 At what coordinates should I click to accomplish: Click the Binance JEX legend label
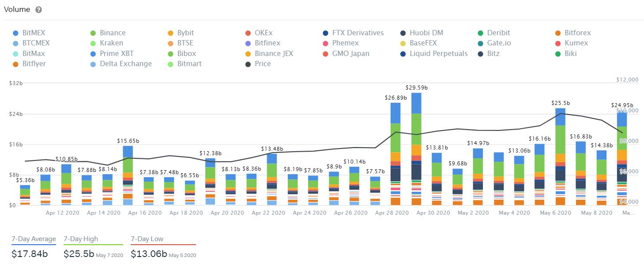click(274, 54)
